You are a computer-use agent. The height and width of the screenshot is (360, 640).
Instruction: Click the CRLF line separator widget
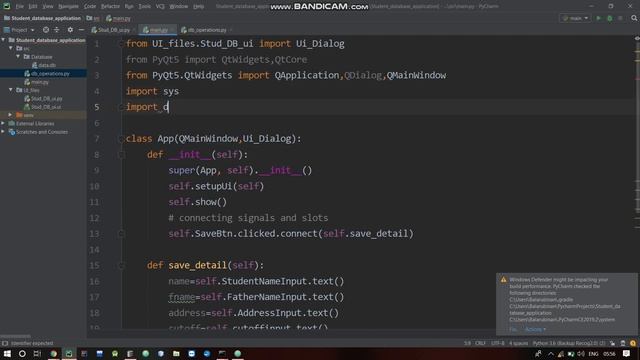(480, 343)
